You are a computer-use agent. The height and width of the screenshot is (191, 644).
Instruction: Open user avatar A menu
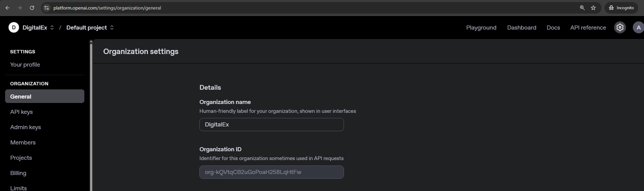click(x=638, y=28)
